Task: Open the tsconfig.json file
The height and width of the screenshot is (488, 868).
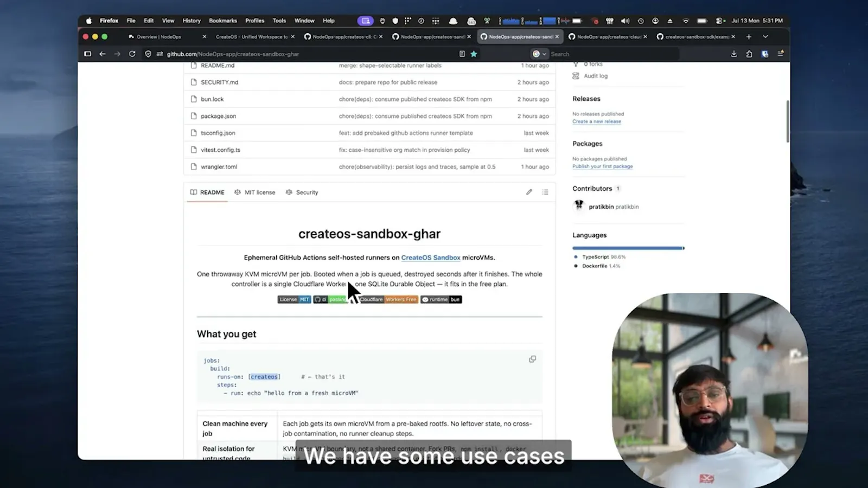Action: [x=218, y=133]
